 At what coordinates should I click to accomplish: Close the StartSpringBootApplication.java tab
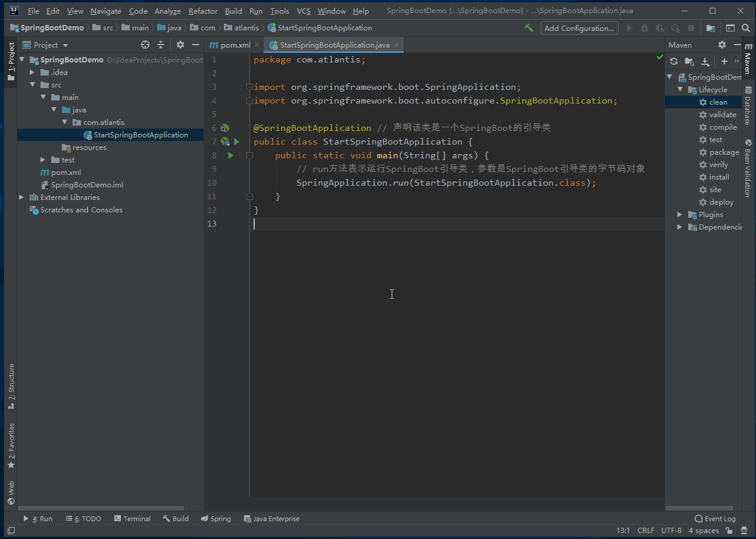pos(396,45)
